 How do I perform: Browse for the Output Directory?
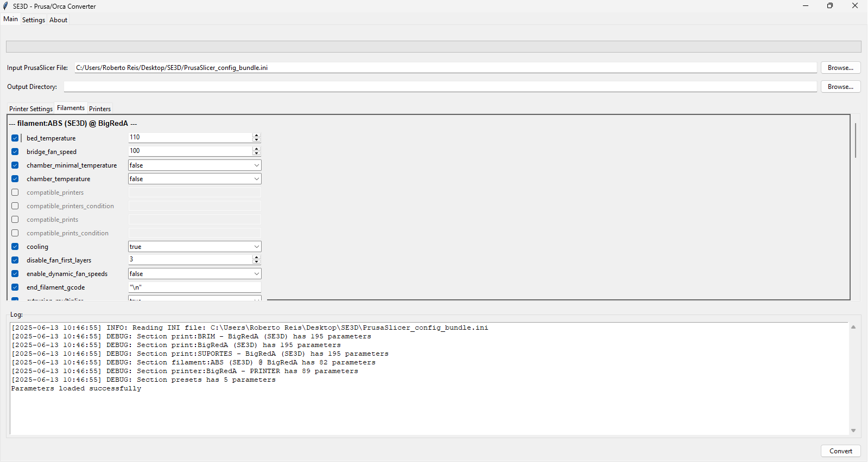point(840,87)
